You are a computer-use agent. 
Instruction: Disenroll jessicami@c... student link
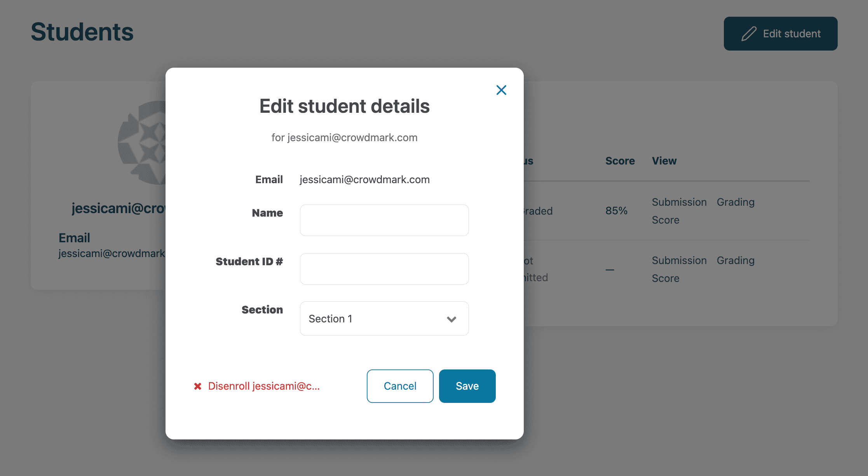(264, 386)
